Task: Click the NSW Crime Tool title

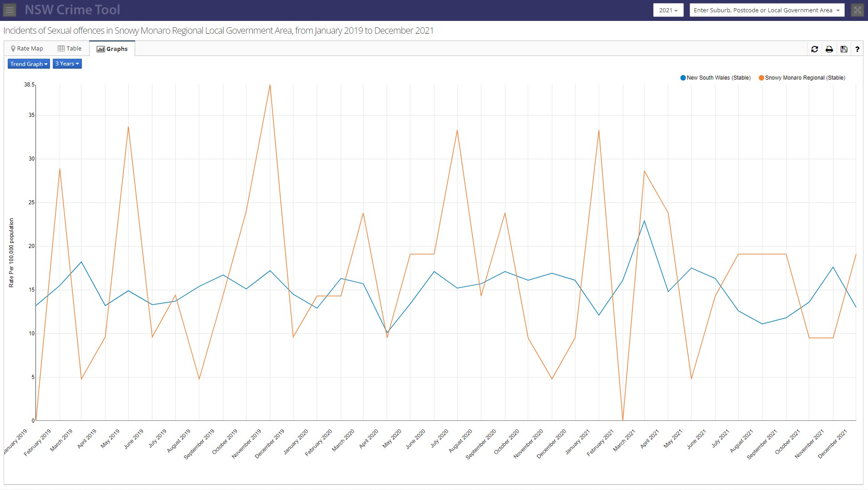Action: point(73,10)
